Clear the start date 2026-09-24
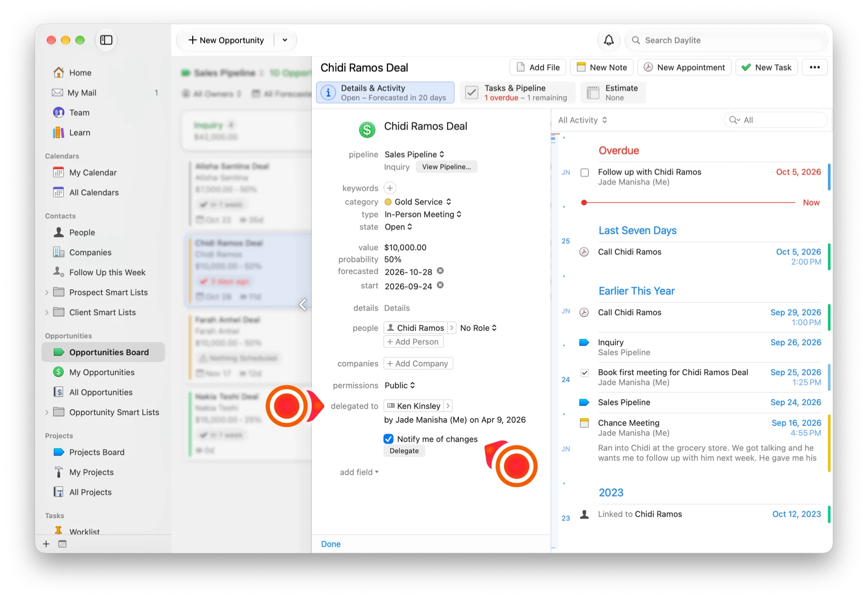Image resolution: width=868 pixels, height=600 pixels. click(x=440, y=285)
